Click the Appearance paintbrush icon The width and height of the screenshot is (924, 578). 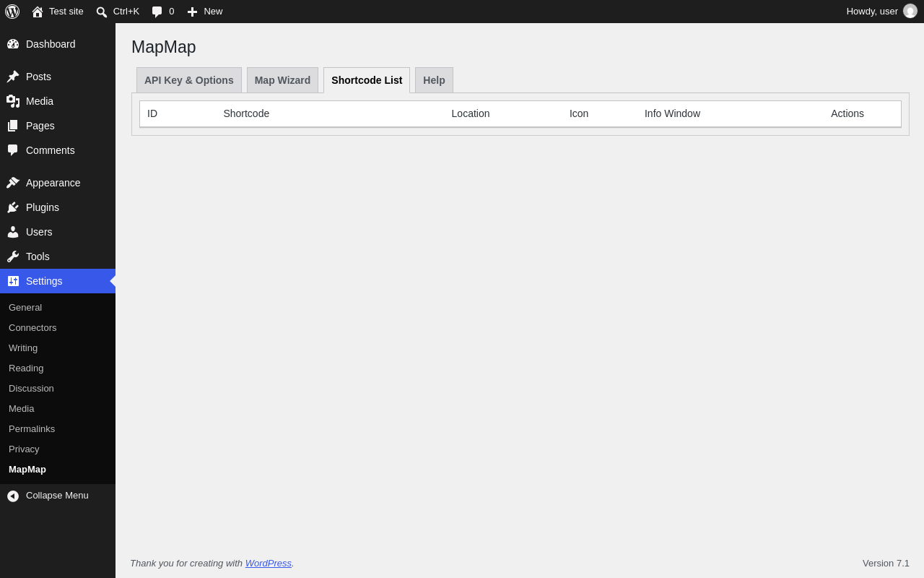pos(13,183)
